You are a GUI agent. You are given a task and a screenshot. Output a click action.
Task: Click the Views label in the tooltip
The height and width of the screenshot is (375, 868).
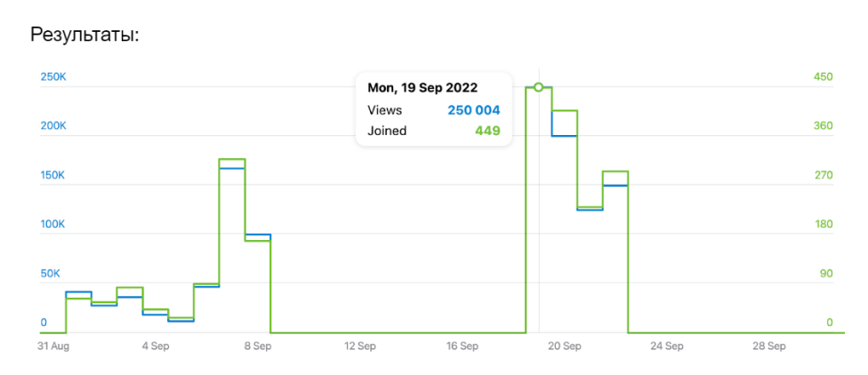tap(384, 110)
